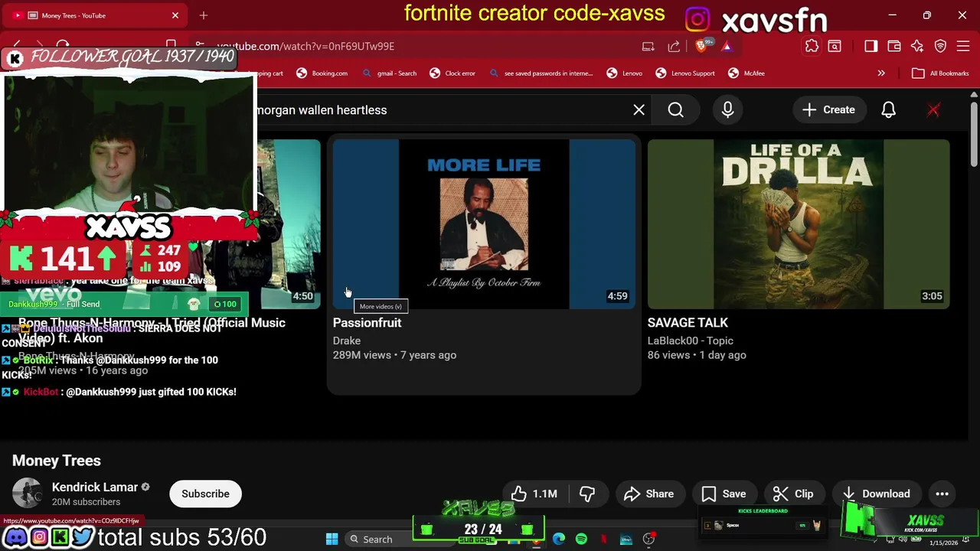The width and height of the screenshot is (980, 551).
Task: Open the saved passwords bookmark
Action: point(541,73)
